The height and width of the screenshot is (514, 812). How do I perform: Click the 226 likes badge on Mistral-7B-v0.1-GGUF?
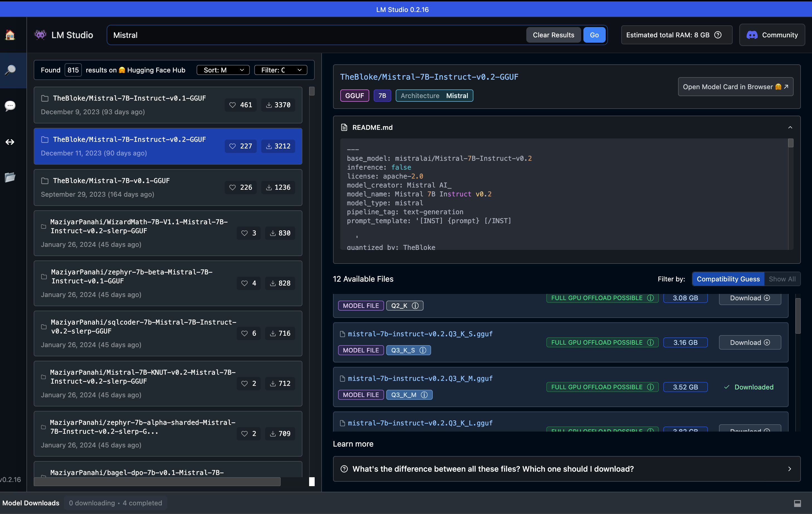[x=241, y=187]
